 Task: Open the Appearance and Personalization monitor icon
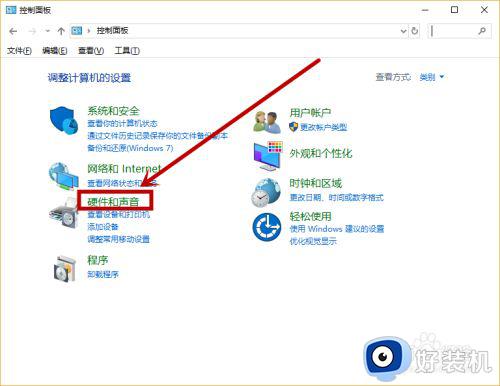tap(268, 156)
